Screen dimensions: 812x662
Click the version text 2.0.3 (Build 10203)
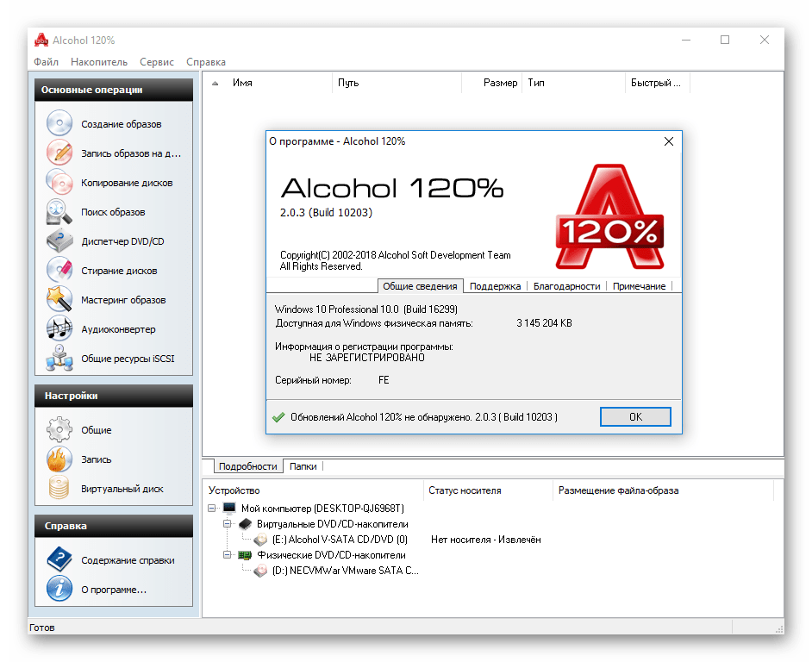pos(326,212)
